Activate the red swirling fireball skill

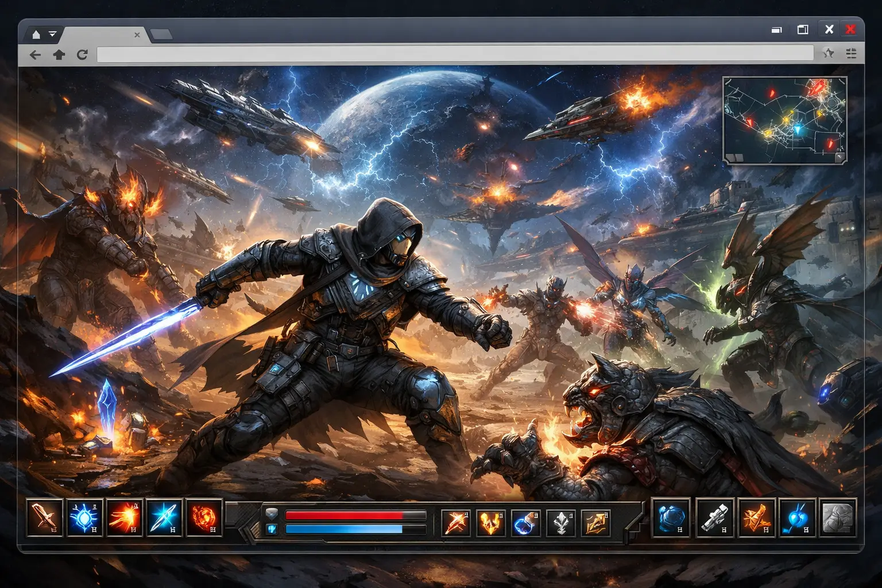pyautogui.click(x=204, y=518)
